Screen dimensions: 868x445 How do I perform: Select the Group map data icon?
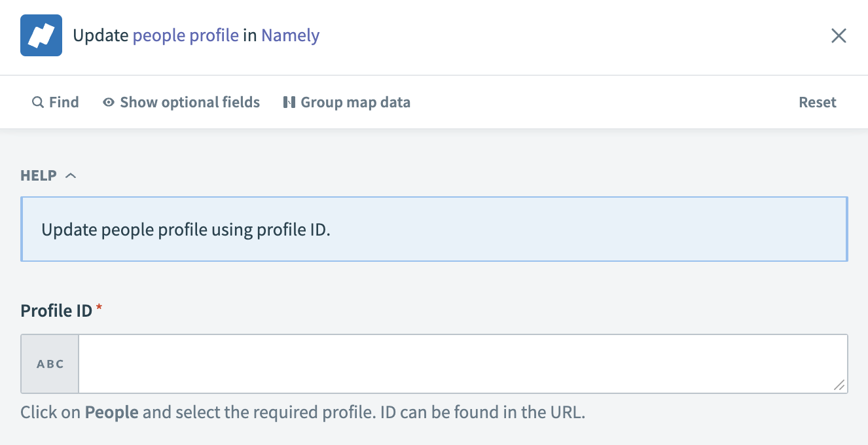290,102
